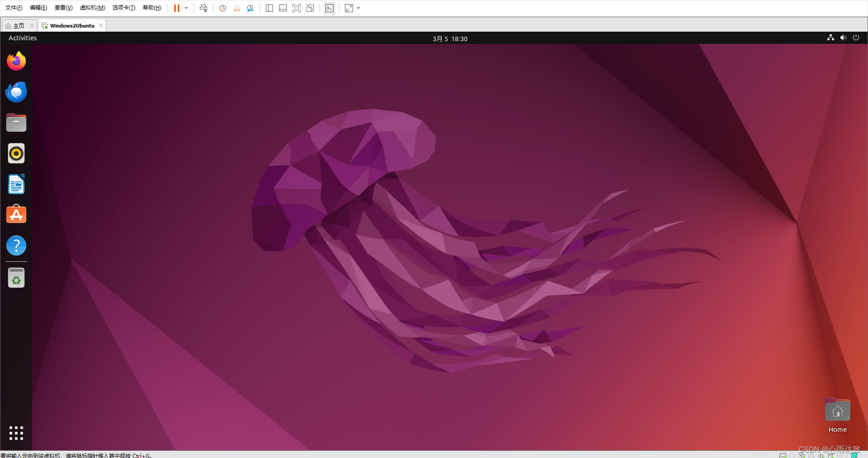
Task: Click the Unity mode icon in the toolbar
Action: (310, 8)
